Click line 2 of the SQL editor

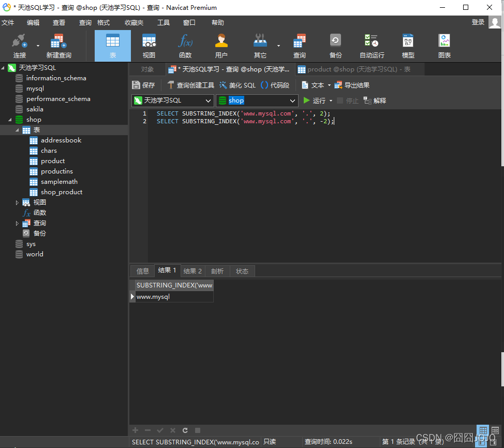(x=245, y=121)
